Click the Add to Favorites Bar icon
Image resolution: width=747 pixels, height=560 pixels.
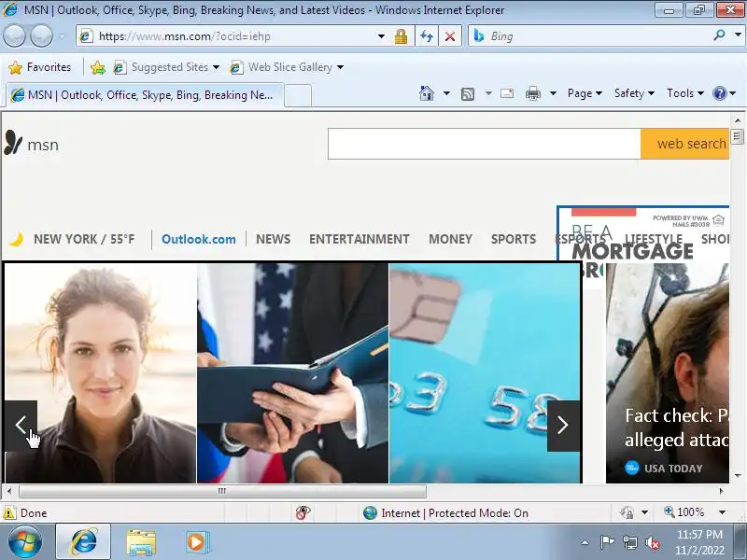[98, 67]
